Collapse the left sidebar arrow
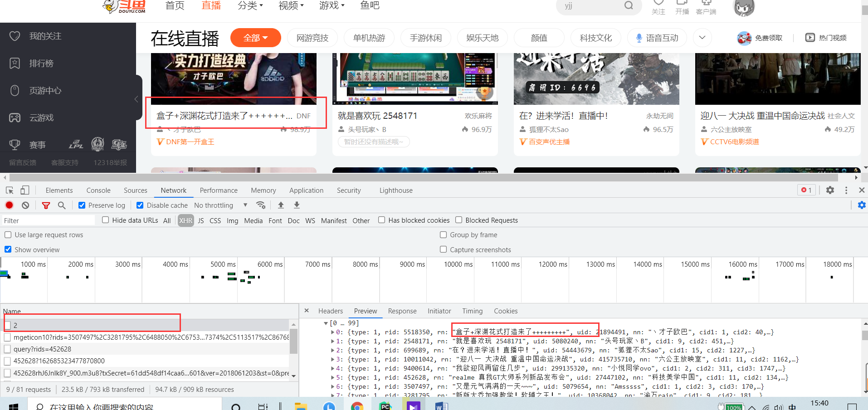 [136, 99]
